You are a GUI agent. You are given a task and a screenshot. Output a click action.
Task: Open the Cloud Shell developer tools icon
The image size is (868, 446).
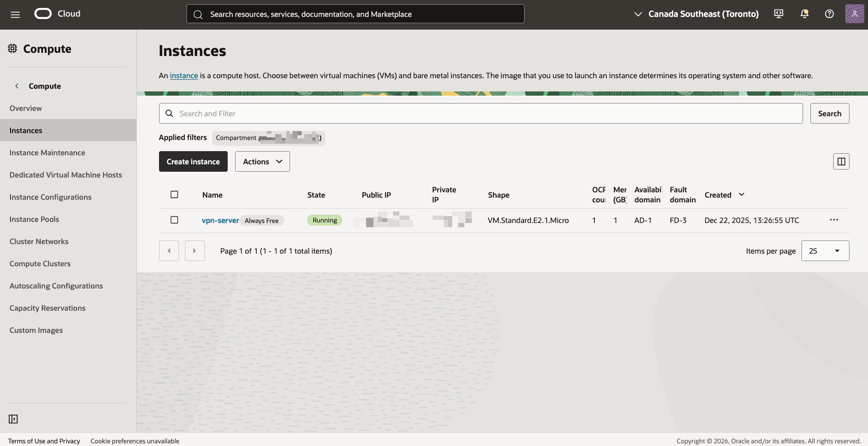click(779, 14)
